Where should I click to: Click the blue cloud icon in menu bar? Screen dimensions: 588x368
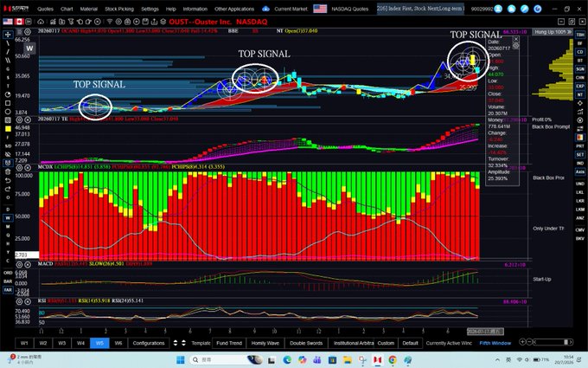click(x=265, y=9)
